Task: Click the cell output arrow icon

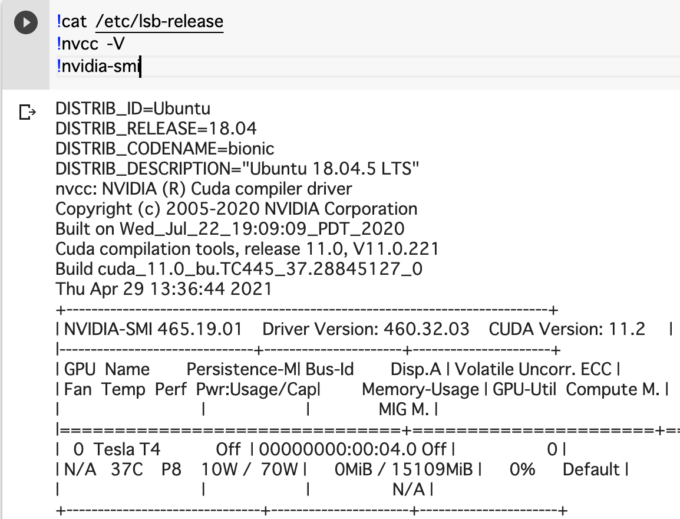Action: coord(27,112)
